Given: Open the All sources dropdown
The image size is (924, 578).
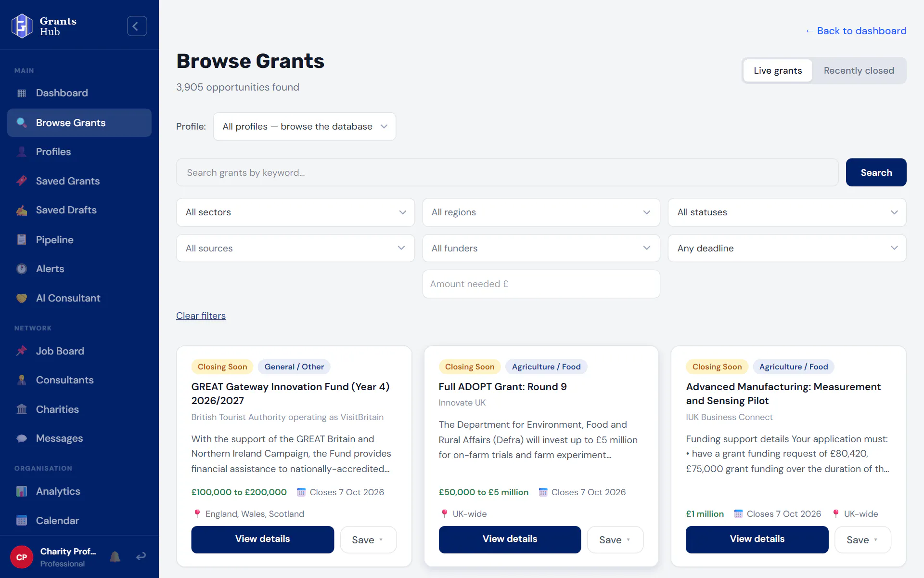Looking at the screenshot, I should [295, 249].
